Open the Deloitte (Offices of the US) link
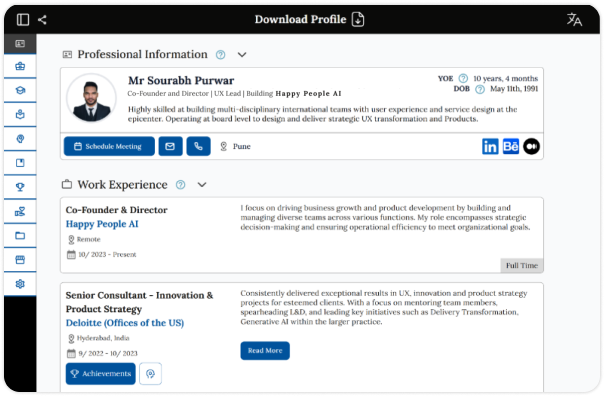Viewport: 604px width, 396px height. [x=125, y=323]
